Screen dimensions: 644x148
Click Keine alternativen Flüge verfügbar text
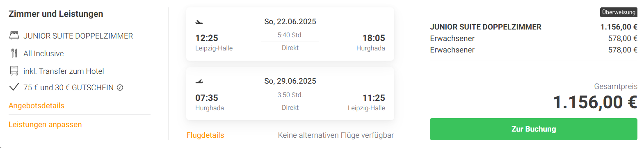(336, 135)
